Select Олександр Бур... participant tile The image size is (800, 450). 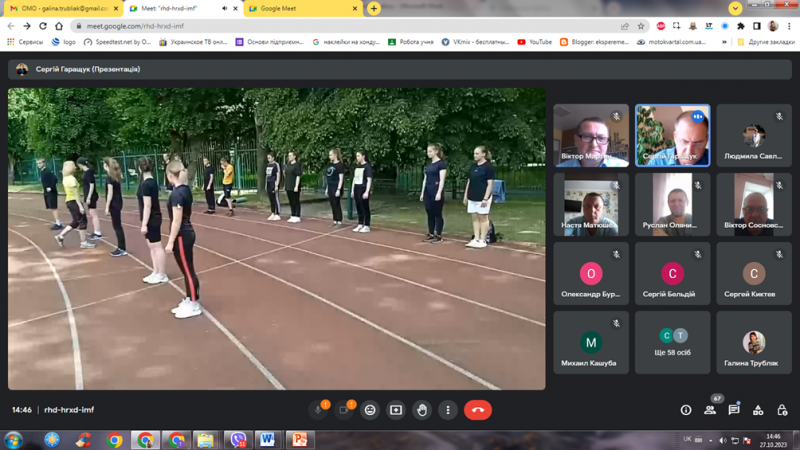coord(591,273)
